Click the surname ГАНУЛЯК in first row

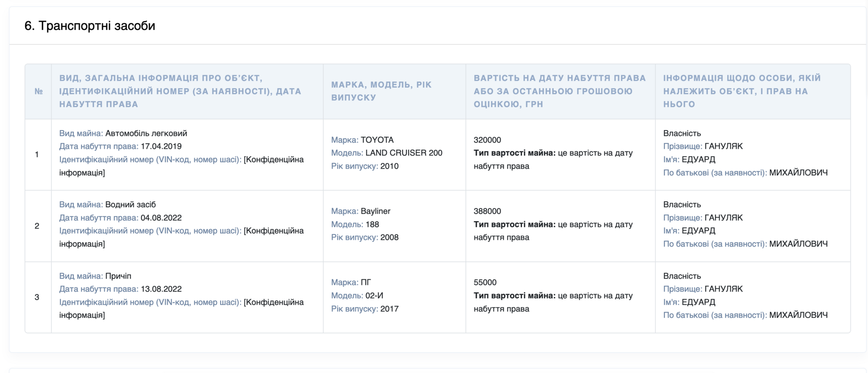(723, 146)
